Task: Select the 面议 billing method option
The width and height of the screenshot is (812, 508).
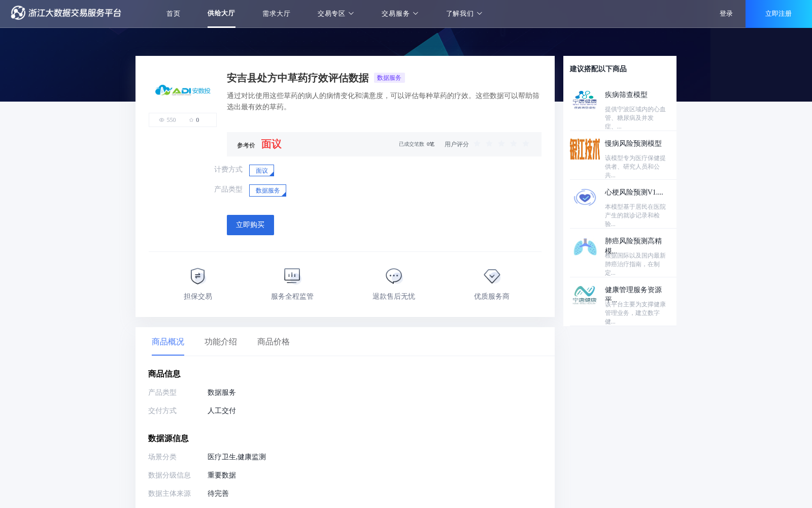Action: point(261,171)
